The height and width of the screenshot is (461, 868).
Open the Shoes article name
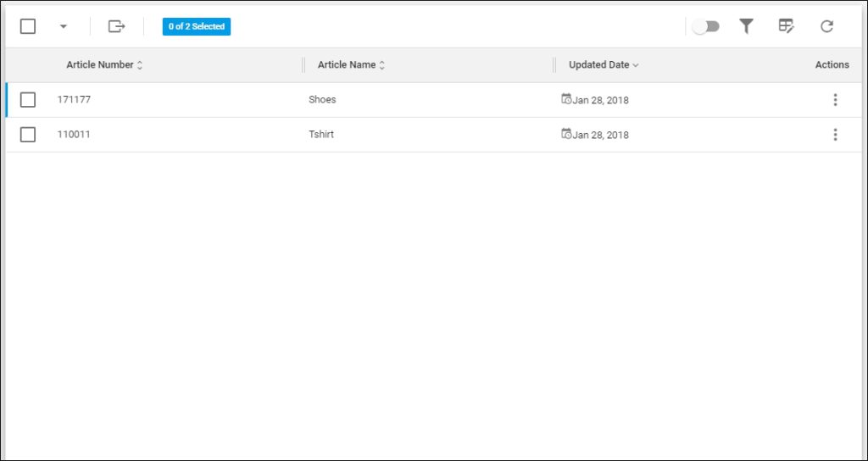pyautogui.click(x=322, y=100)
